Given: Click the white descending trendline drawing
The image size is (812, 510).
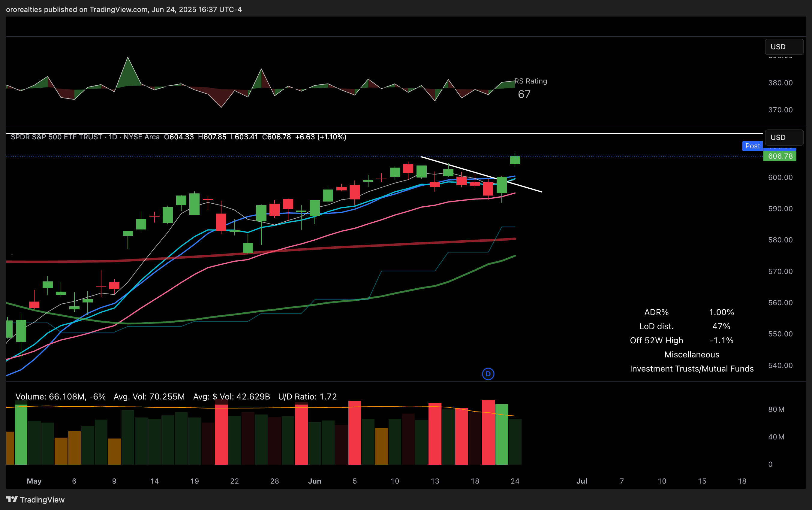Looking at the screenshot, I should point(482,175).
